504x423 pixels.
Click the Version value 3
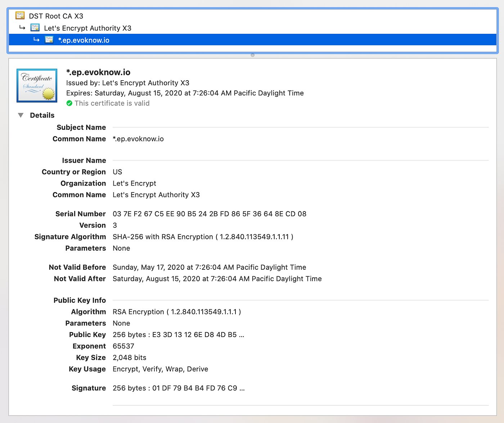pyautogui.click(x=115, y=226)
